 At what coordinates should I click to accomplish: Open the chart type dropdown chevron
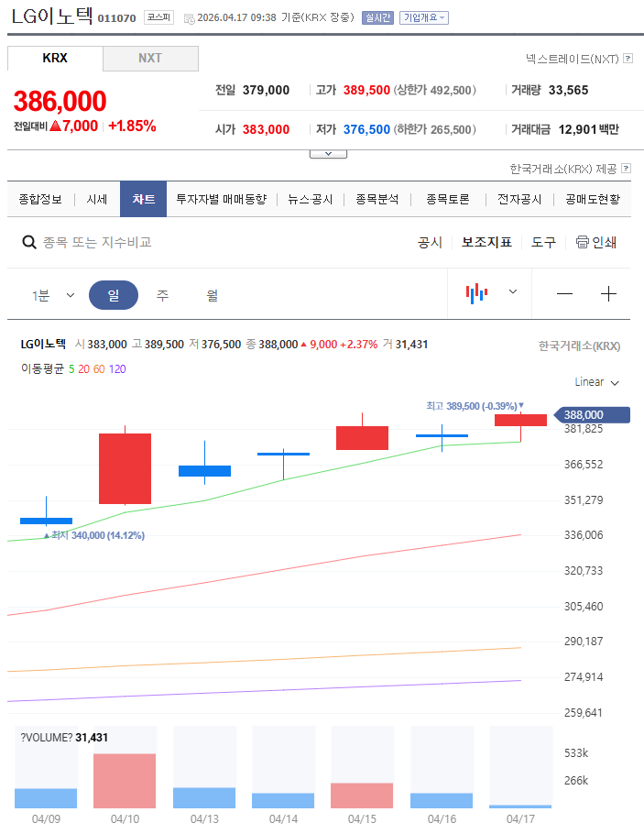[513, 291]
